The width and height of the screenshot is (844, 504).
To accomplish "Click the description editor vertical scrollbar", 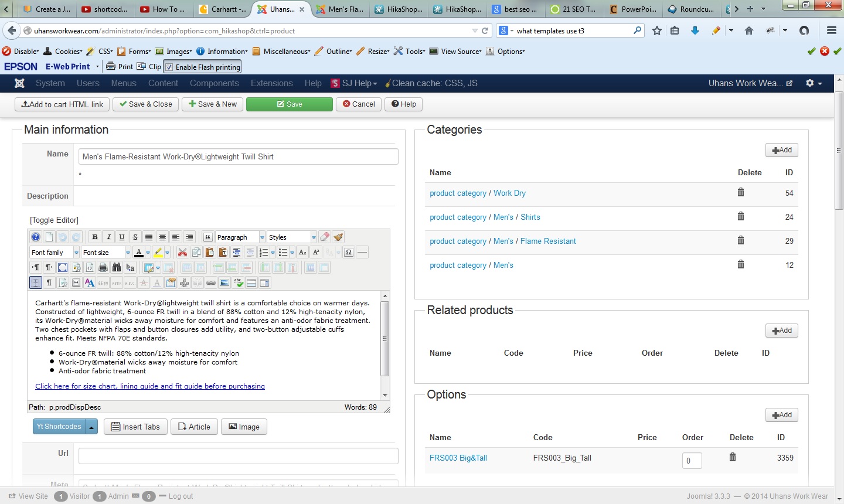I will tap(385, 345).
